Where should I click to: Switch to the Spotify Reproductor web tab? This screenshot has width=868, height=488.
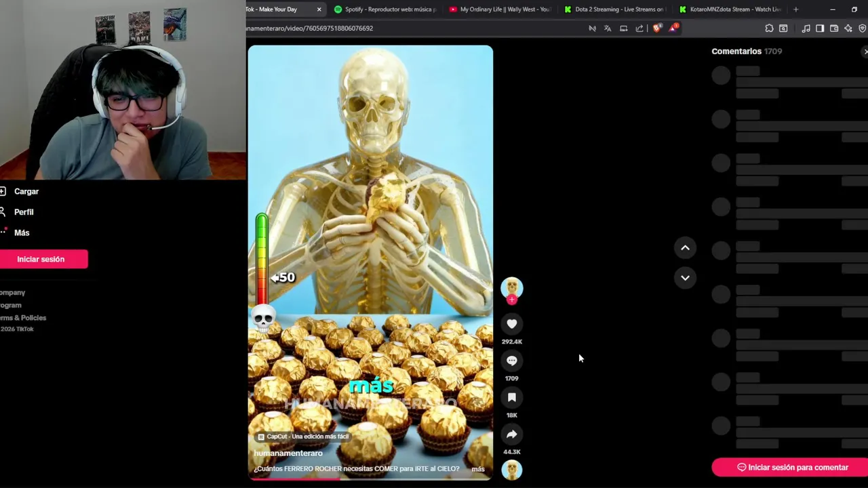[385, 9]
